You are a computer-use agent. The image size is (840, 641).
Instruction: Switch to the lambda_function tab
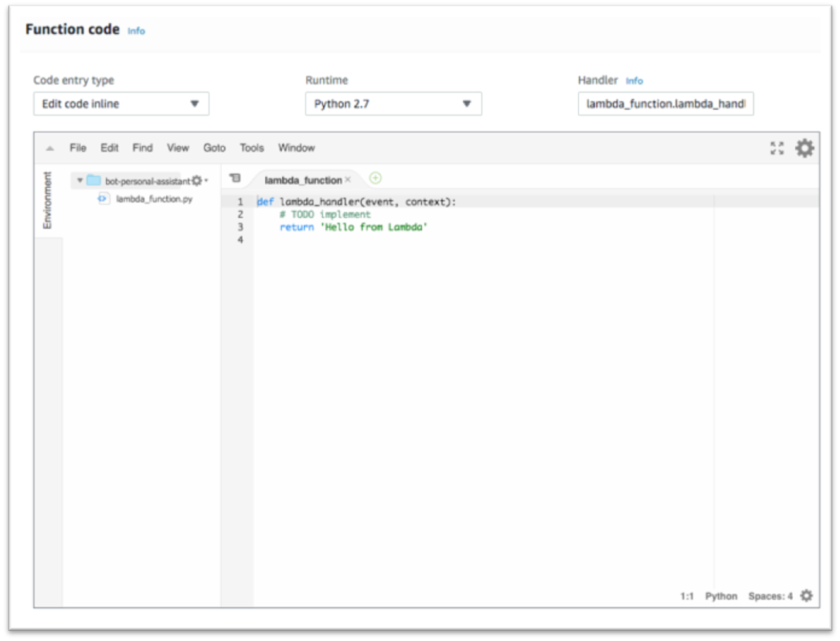[303, 180]
